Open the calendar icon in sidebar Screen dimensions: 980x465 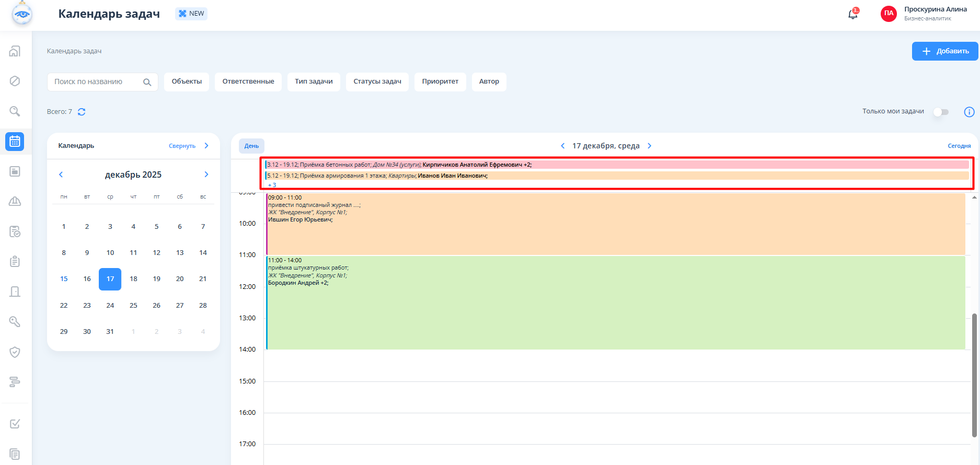point(15,142)
